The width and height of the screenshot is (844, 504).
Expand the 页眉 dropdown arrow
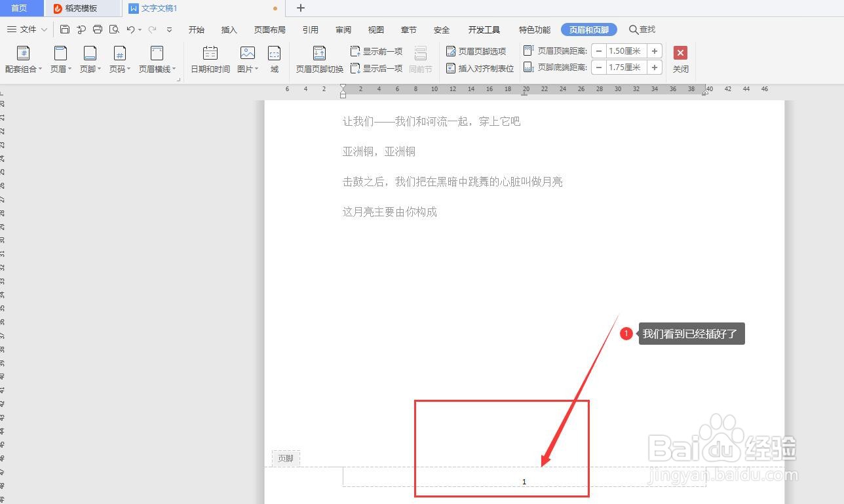[x=69, y=69]
